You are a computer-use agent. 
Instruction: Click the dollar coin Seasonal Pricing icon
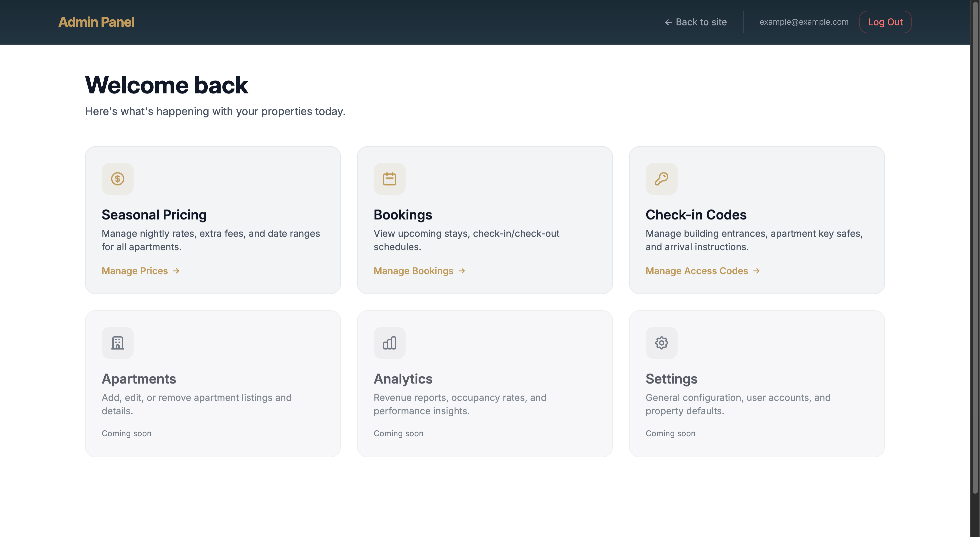pyautogui.click(x=118, y=178)
